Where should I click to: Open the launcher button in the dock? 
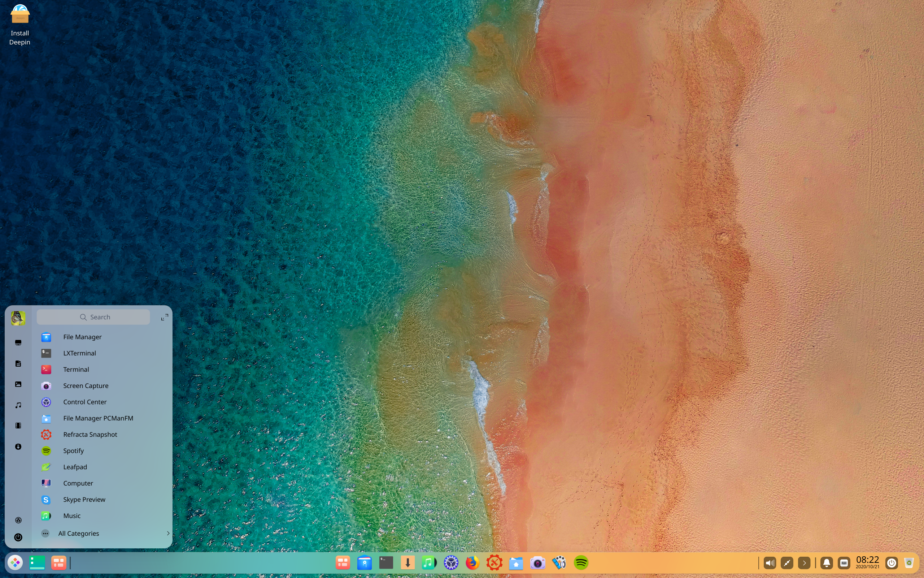[x=15, y=563]
